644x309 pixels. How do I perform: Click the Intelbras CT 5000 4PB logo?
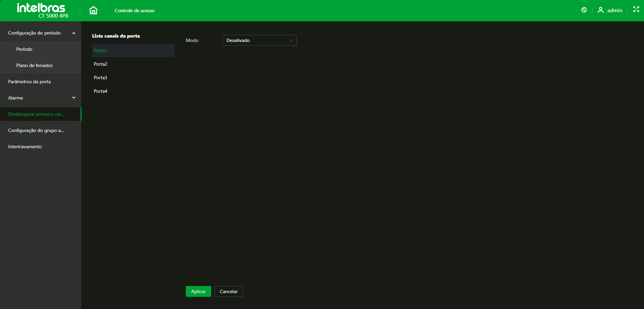[41, 10]
